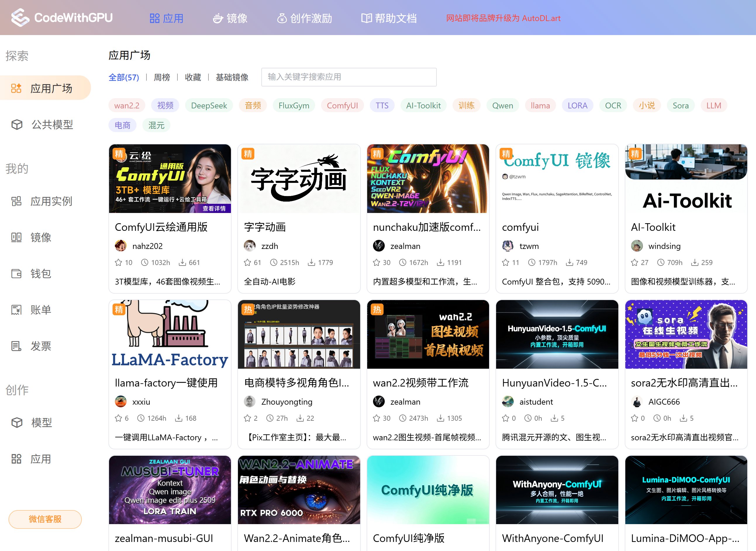Click the 帮助文档 book icon
Image resolution: width=756 pixels, height=551 pixels.
[x=367, y=18]
